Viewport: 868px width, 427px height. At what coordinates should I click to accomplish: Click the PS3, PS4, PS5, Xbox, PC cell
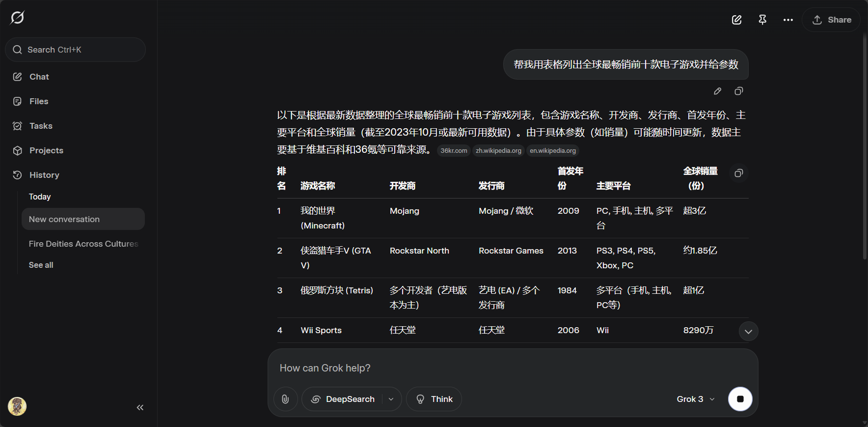click(626, 258)
